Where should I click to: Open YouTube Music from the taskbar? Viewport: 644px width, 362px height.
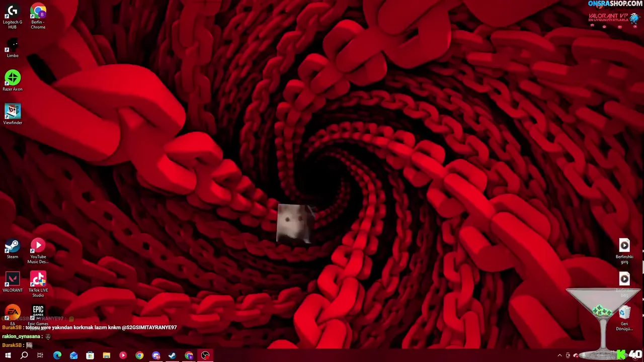coord(123,355)
